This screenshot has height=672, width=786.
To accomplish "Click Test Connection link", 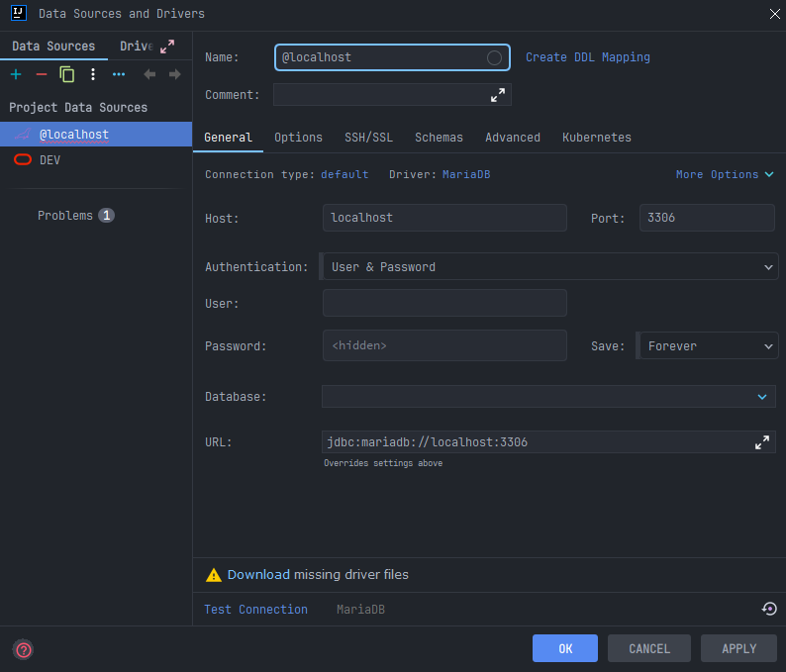I will [255, 610].
